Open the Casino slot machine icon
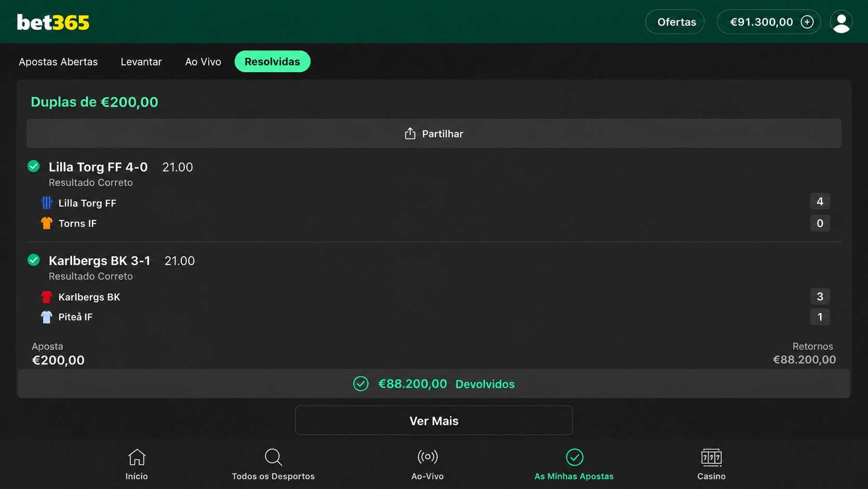Viewport: 868px width, 489px height. point(711,457)
